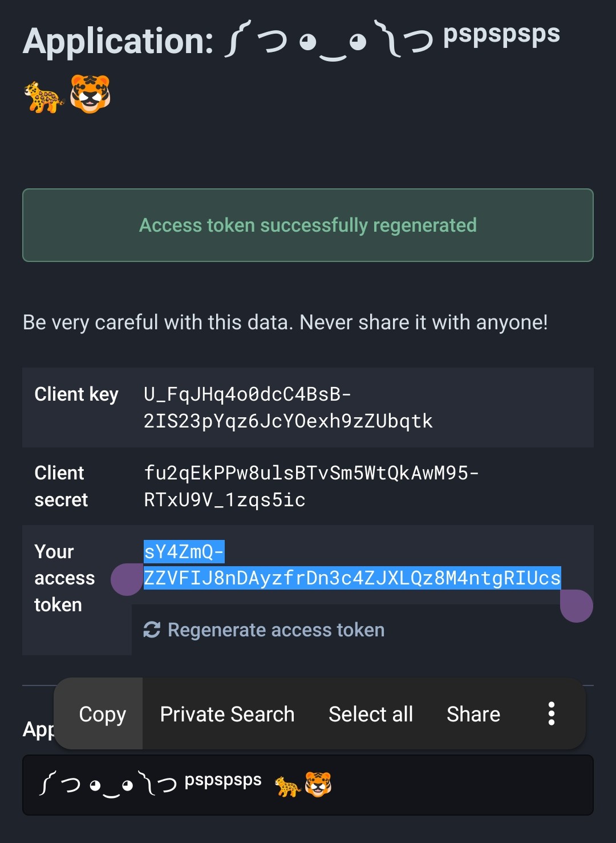Image resolution: width=616 pixels, height=843 pixels.
Task: Click the highlighted access token text
Action: point(351,578)
